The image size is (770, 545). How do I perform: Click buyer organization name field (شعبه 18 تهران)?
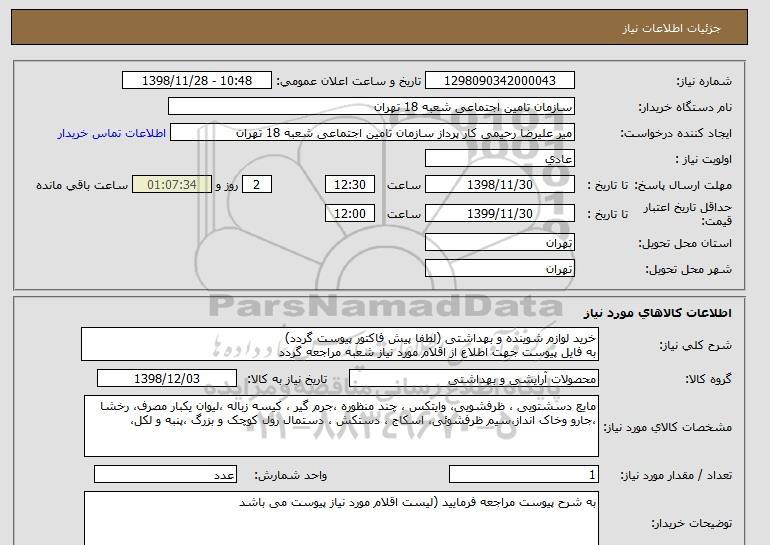tap(371, 107)
